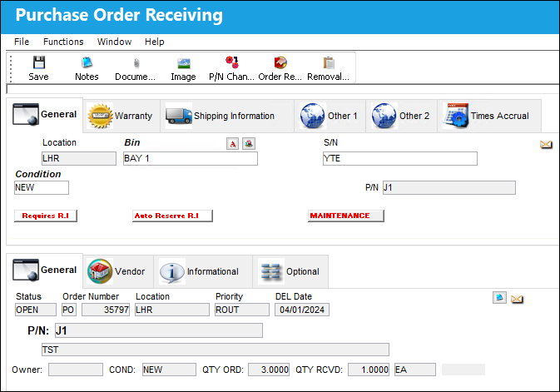Open Notes from the toolbar
The image size is (560, 392).
pos(87,62)
